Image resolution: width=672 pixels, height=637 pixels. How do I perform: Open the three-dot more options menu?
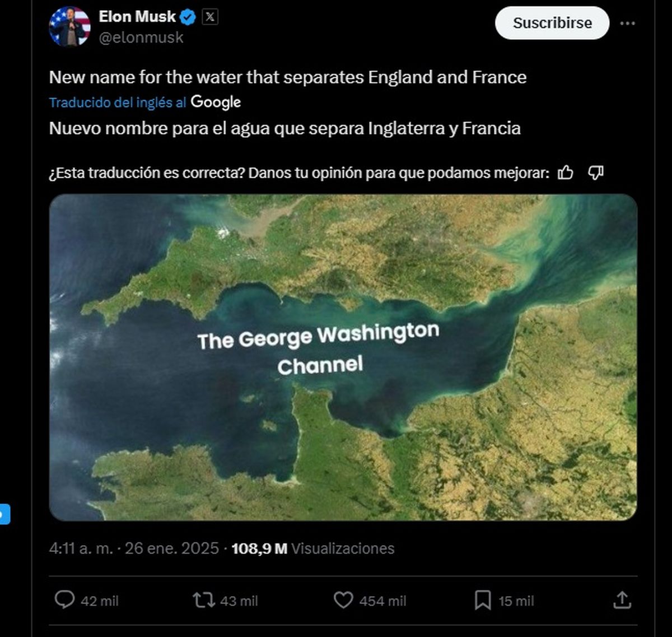pyautogui.click(x=628, y=22)
